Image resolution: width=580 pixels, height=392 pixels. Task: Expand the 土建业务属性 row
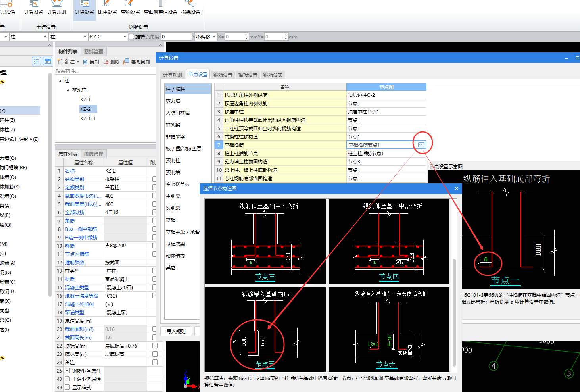tap(67, 379)
